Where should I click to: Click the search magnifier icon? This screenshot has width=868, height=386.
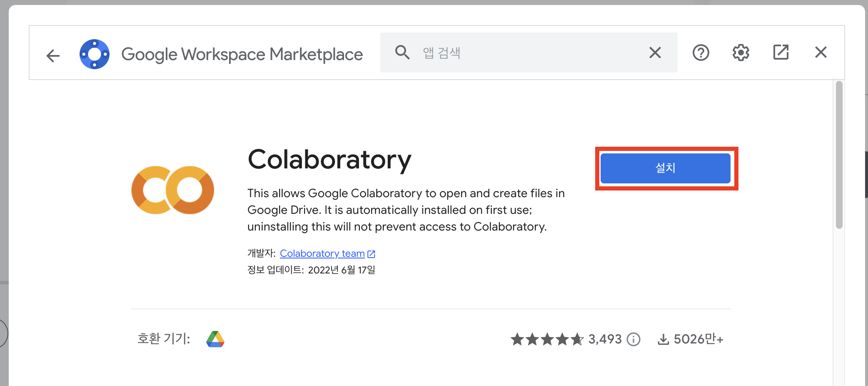402,53
